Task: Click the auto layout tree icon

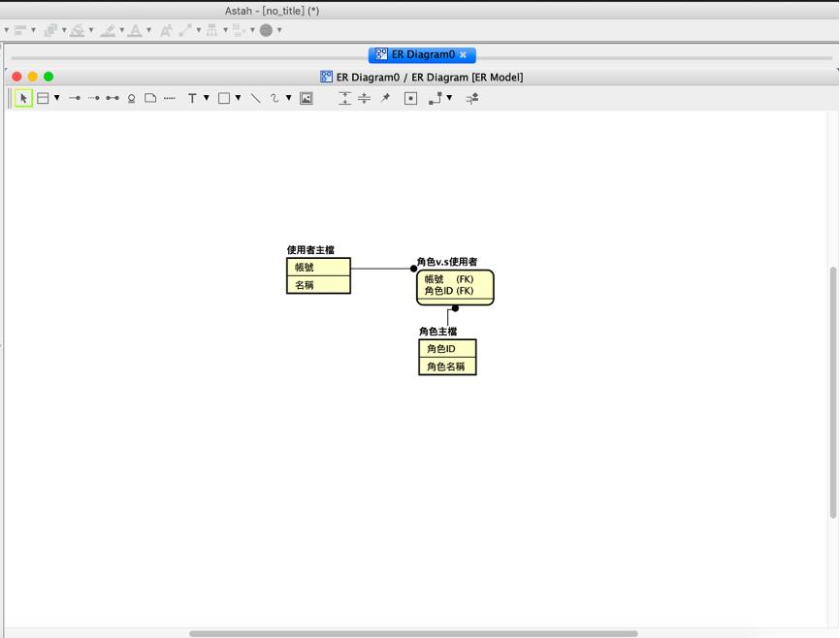Action: point(212,30)
